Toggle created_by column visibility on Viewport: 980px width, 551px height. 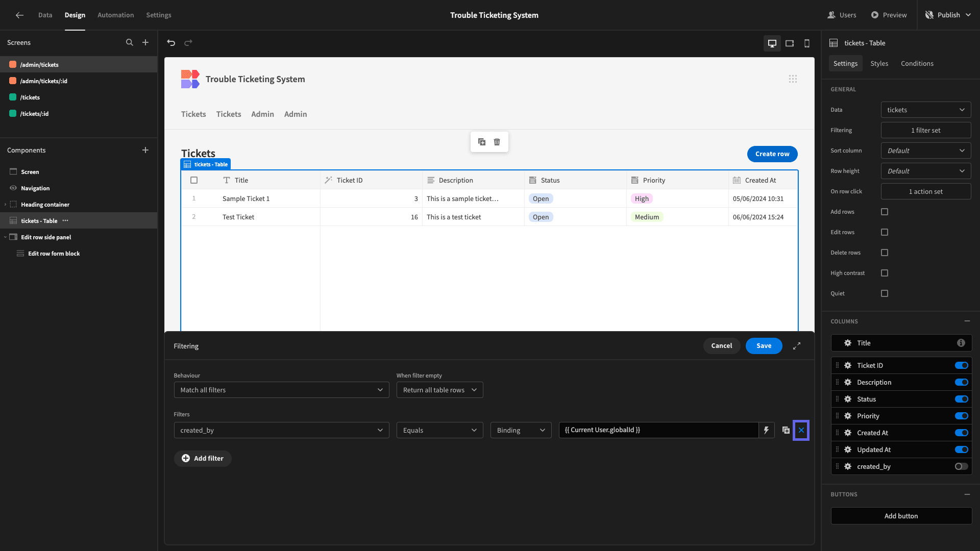point(962,466)
